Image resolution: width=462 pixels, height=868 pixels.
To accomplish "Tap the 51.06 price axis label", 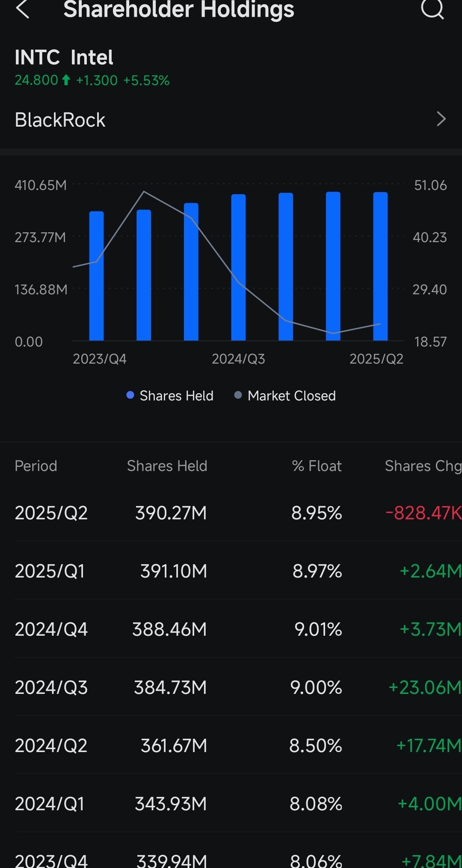I will point(430,185).
